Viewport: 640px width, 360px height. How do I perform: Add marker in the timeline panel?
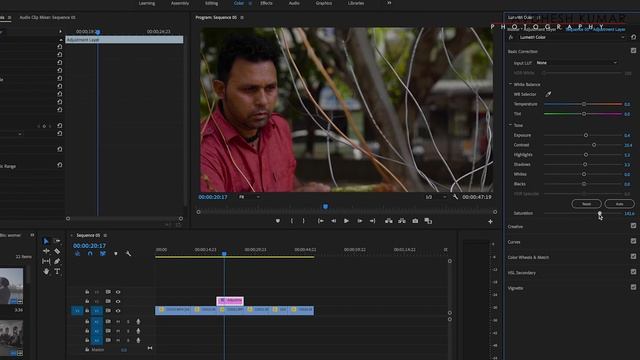[x=116, y=254]
